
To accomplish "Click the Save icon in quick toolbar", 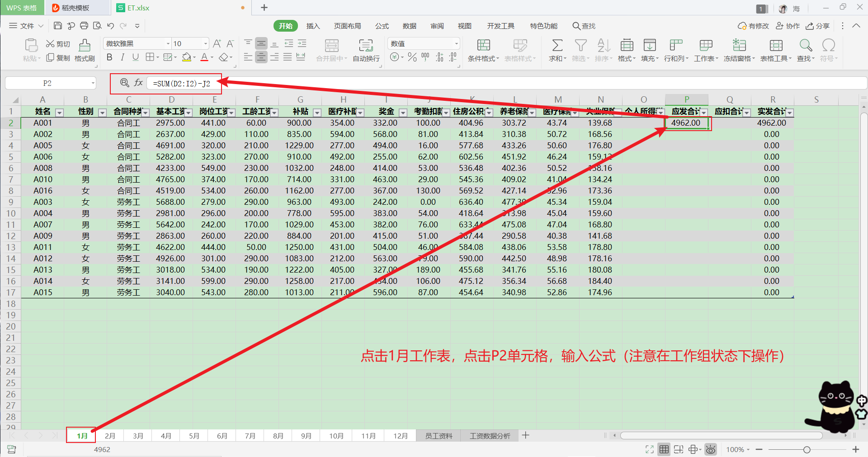I will coord(57,26).
